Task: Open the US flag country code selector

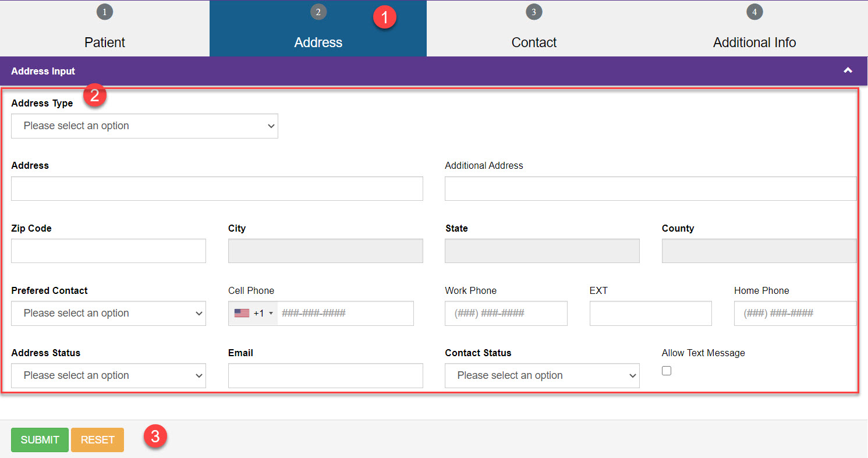Action: (x=253, y=313)
